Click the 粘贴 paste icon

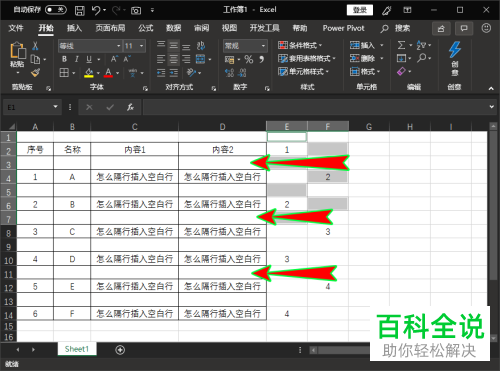[x=18, y=51]
